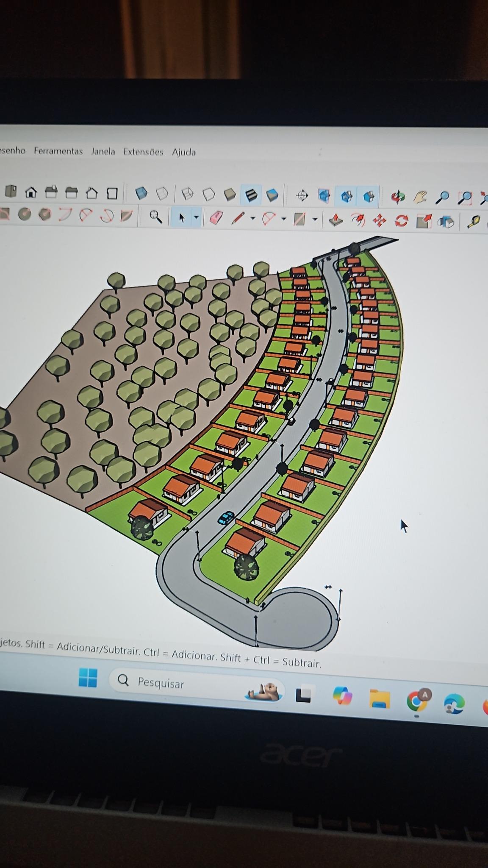Select the Scale tool
This screenshot has height=868, width=488.
(423, 221)
